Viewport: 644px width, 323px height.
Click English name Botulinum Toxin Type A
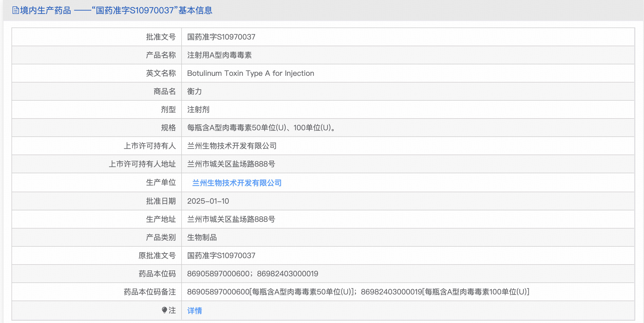pos(250,73)
